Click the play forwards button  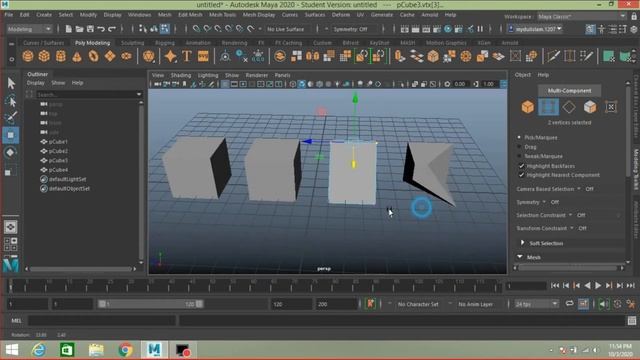click(x=598, y=286)
